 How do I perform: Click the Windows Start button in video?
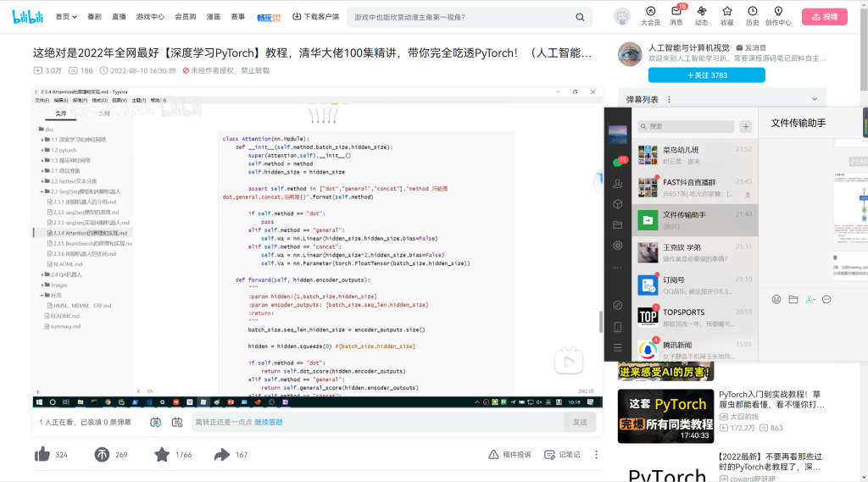click(39, 402)
